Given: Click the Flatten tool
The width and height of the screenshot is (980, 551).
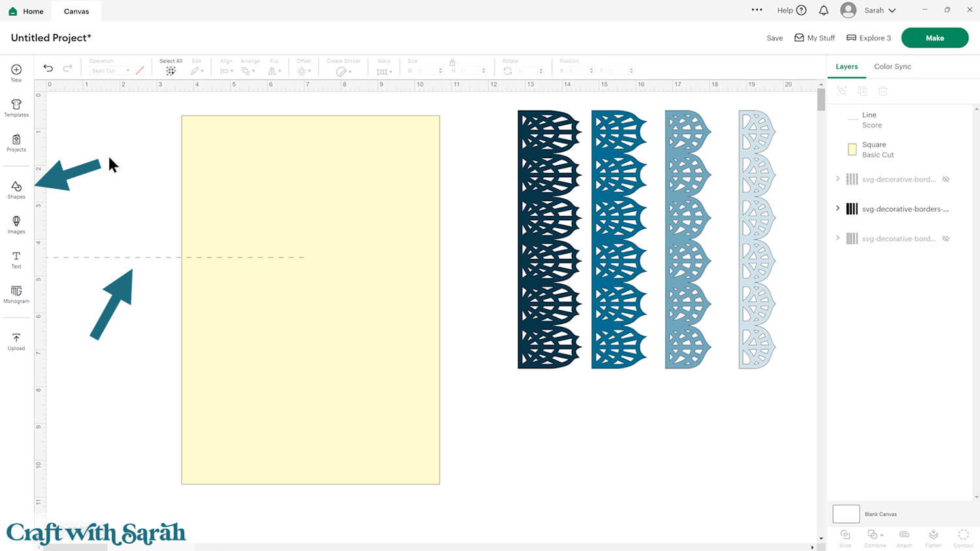Looking at the screenshot, I should (x=934, y=538).
